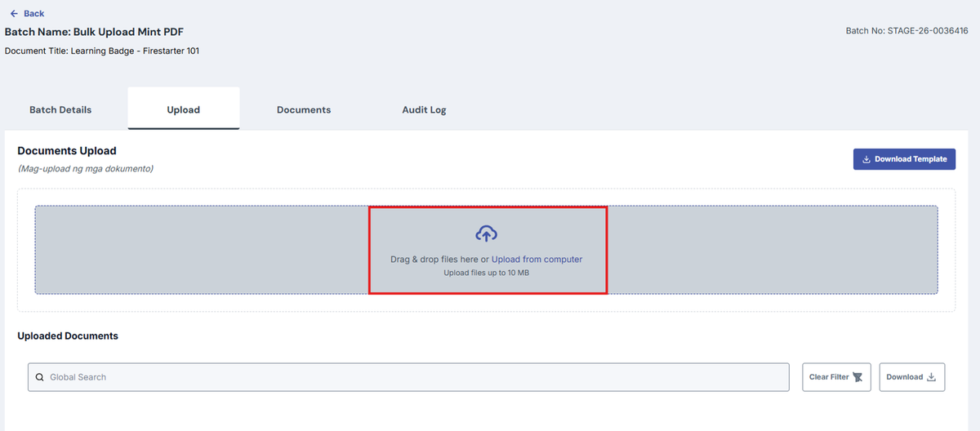Click the Batch Name Bulk Upload Mint PDF text
Image resolution: width=980 pixels, height=431 pixels.
pyautogui.click(x=94, y=32)
